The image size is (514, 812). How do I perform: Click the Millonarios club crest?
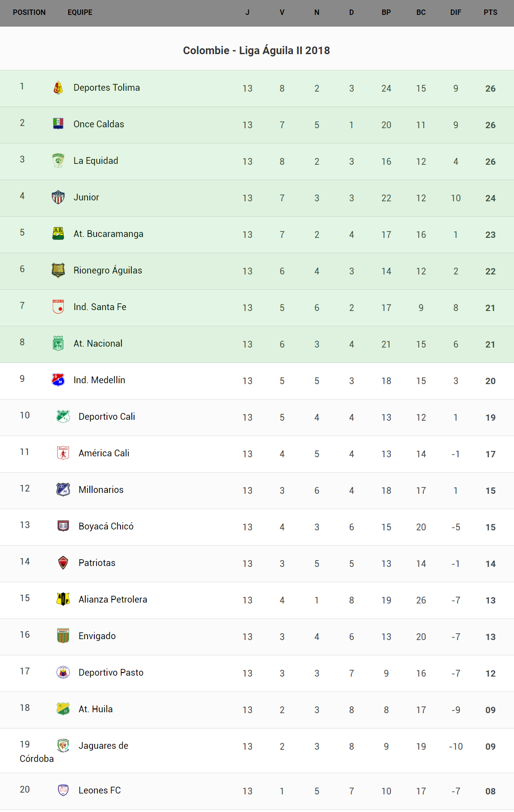click(x=63, y=489)
